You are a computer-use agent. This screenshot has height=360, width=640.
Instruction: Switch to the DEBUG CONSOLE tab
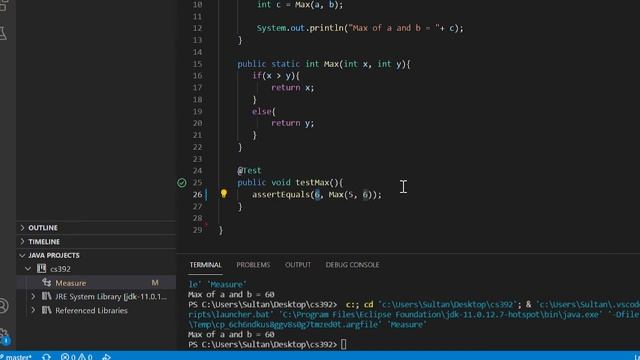352,264
